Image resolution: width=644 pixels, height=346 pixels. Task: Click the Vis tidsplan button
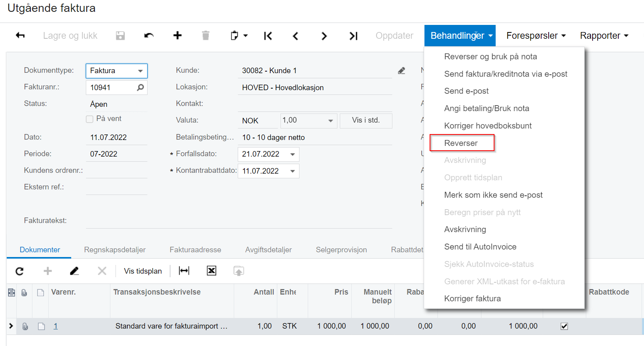(143, 271)
